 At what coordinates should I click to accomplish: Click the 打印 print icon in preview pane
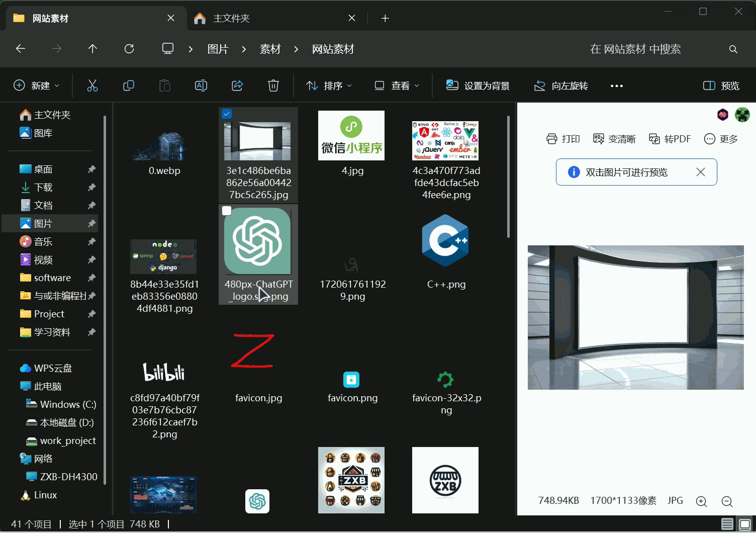pyautogui.click(x=552, y=138)
